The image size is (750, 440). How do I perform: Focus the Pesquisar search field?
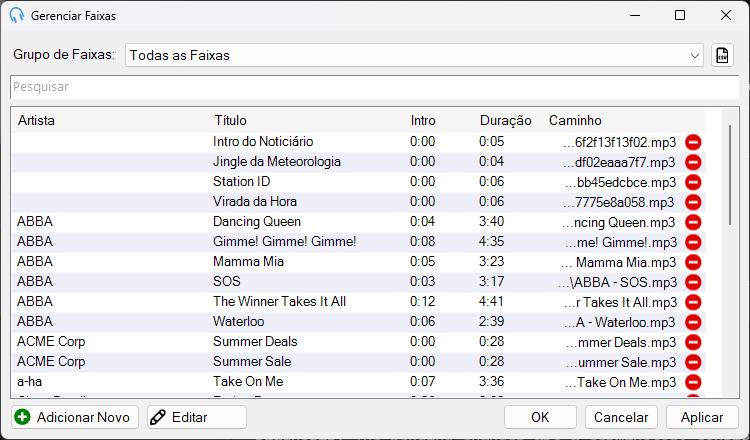click(375, 87)
